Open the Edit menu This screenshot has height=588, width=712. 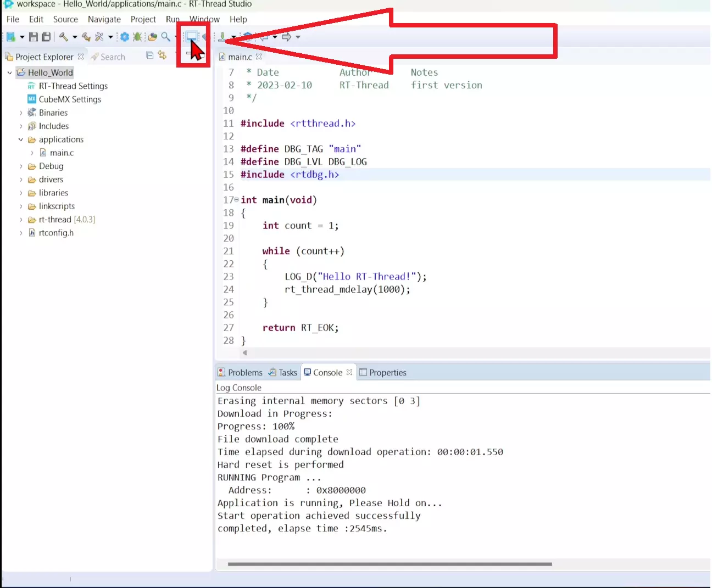pos(36,19)
